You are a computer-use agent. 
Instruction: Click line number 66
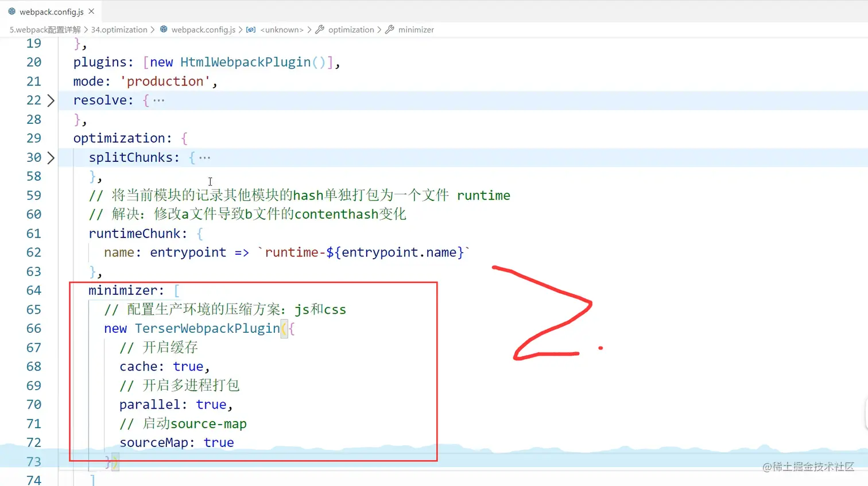coord(34,328)
